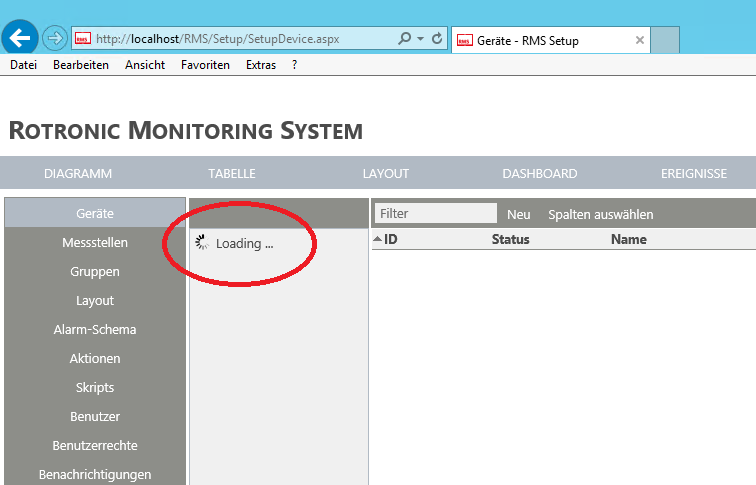Sort by the ID column header
Viewport: 756px width, 485px height.
click(391, 239)
